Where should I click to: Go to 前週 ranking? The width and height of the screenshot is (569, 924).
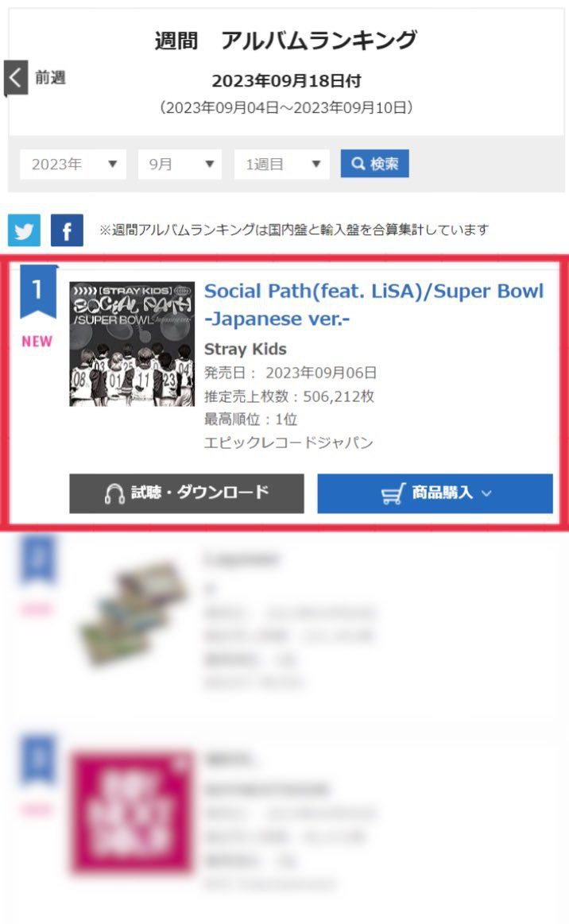click(50, 78)
